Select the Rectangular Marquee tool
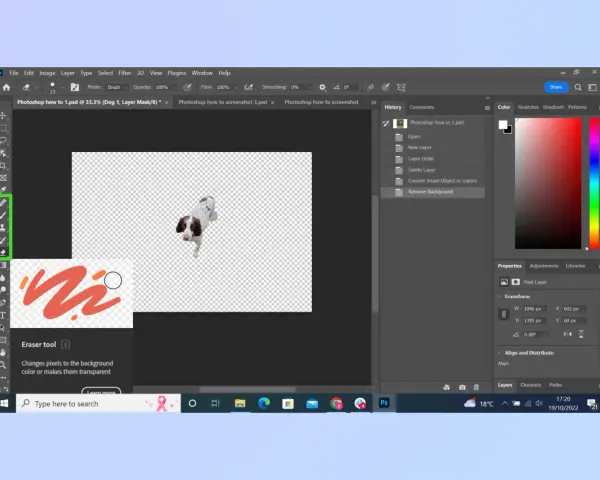This screenshot has width=600, height=480. (x=3, y=128)
